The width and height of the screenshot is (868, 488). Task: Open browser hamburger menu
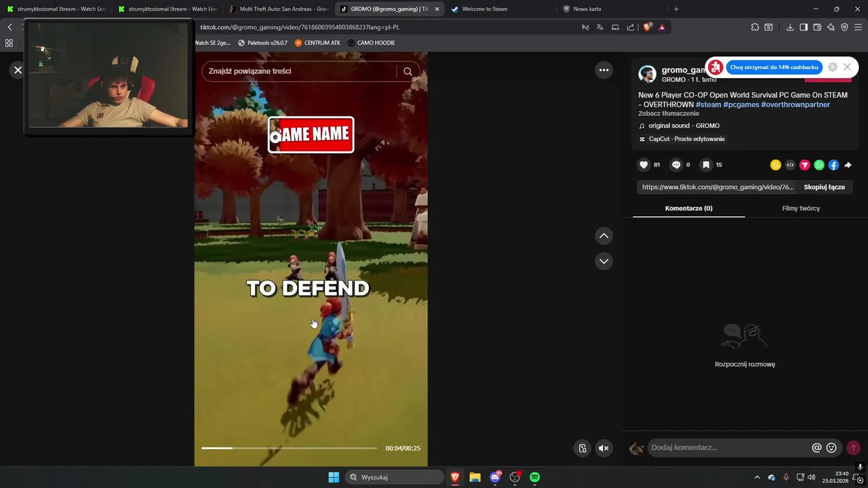[859, 27]
